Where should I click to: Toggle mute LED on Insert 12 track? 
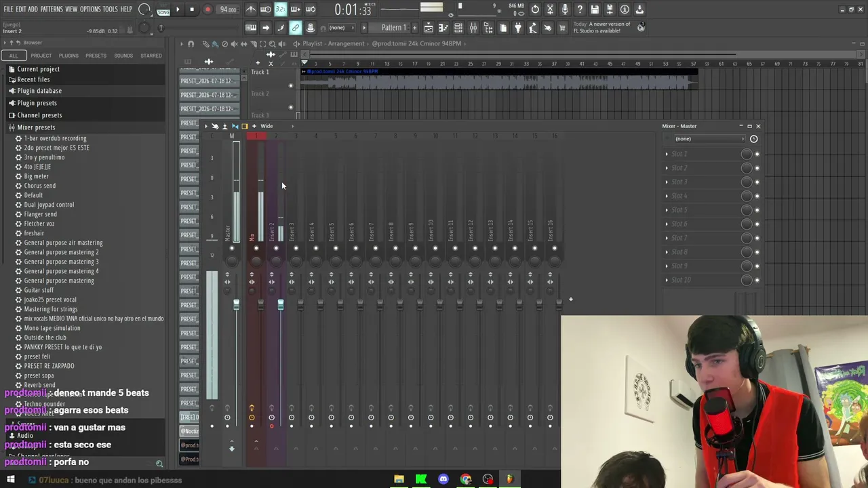[475, 248]
